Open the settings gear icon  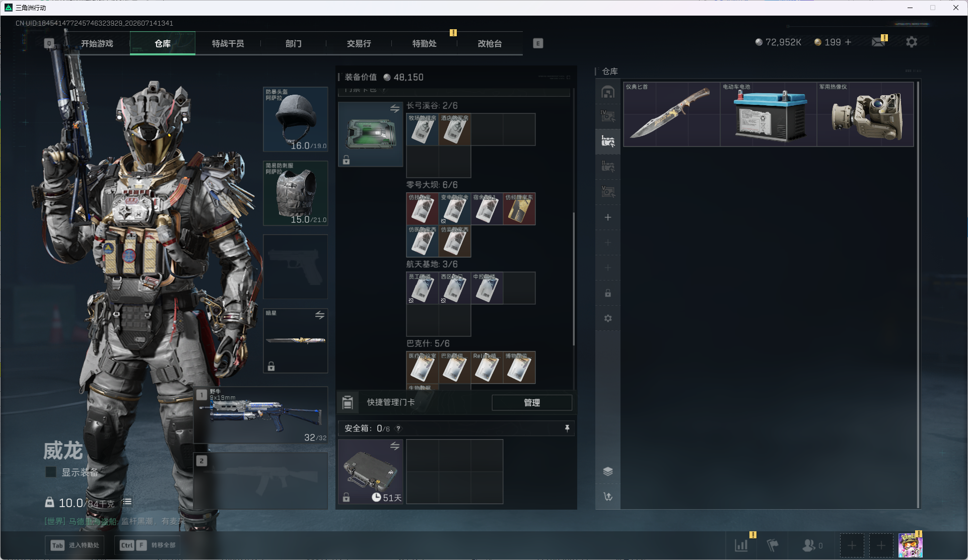point(912,42)
